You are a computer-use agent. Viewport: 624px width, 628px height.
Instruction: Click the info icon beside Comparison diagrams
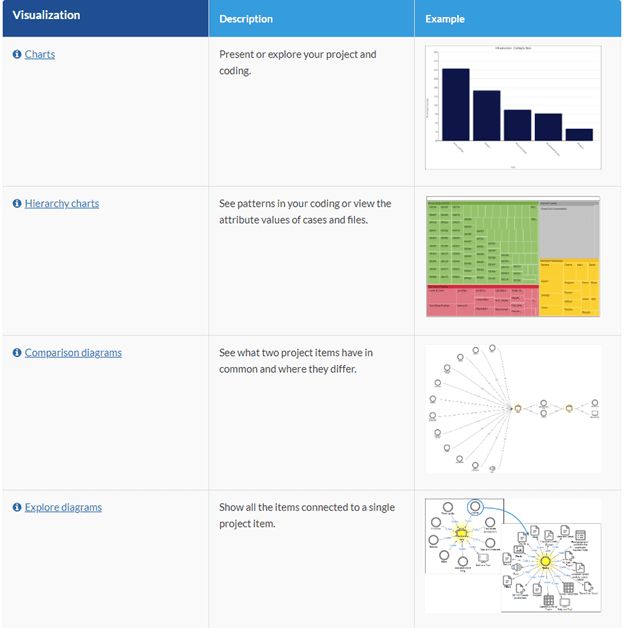(x=17, y=353)
